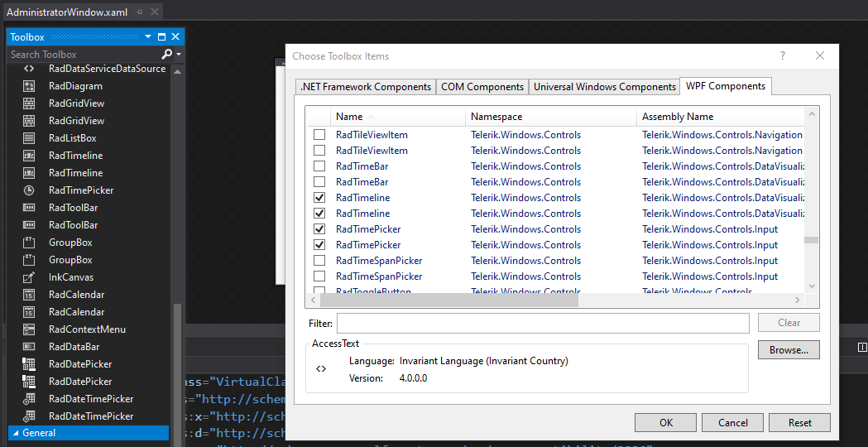Click the RadDiagram icon in the Toolbox
868x447 pixels.
tap(29, 86)
